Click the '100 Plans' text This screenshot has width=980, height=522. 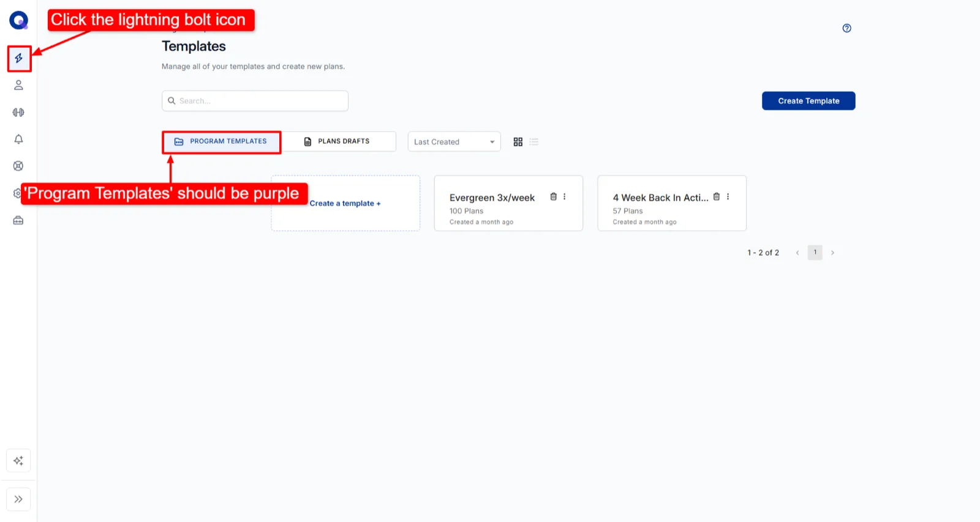pos(466,211)
